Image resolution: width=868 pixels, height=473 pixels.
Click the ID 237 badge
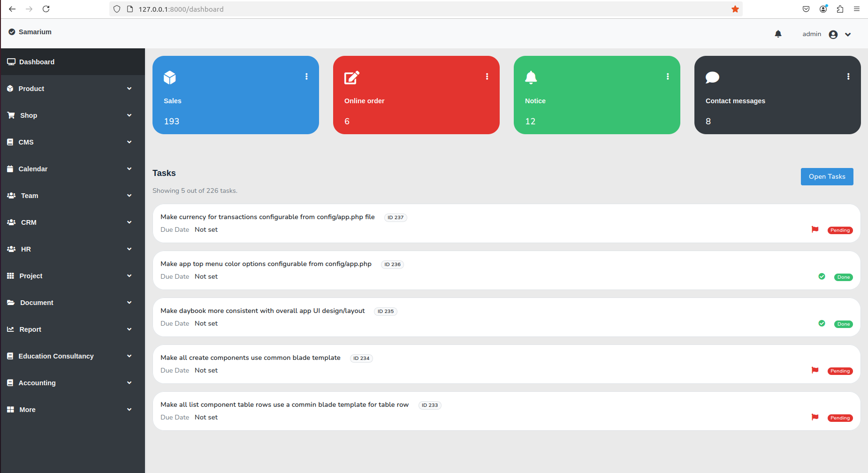[x=396, y=217]
